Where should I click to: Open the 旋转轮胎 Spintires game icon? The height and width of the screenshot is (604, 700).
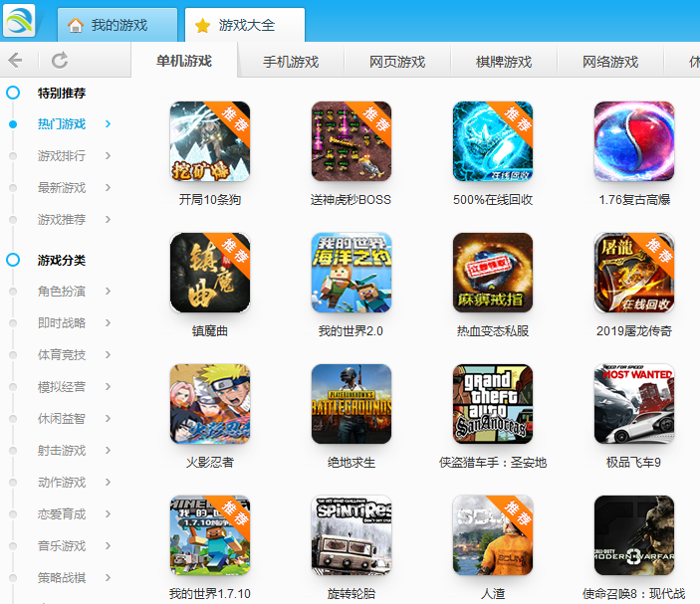pyautogui.click(x=351, y=535)
